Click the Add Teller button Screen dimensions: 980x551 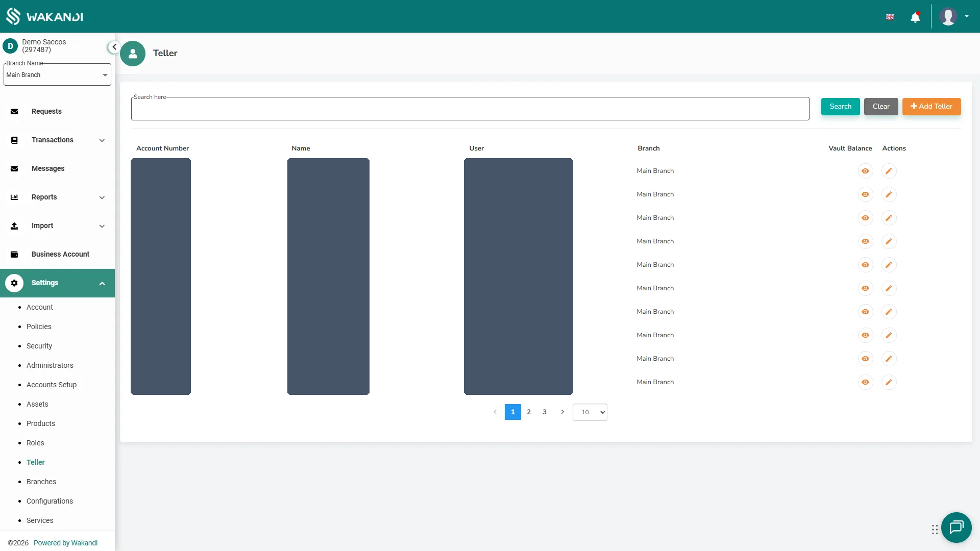click(x=932, y=107)
